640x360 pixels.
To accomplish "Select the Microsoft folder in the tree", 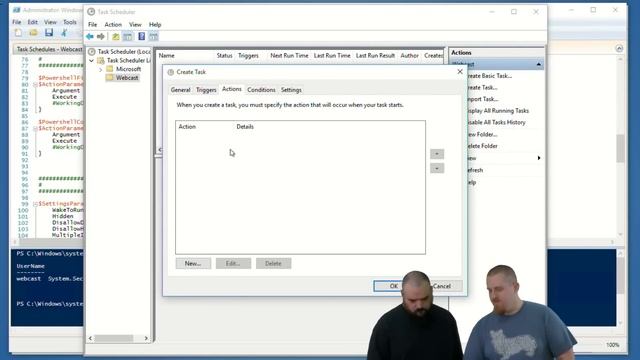I will tap(128, 69).
